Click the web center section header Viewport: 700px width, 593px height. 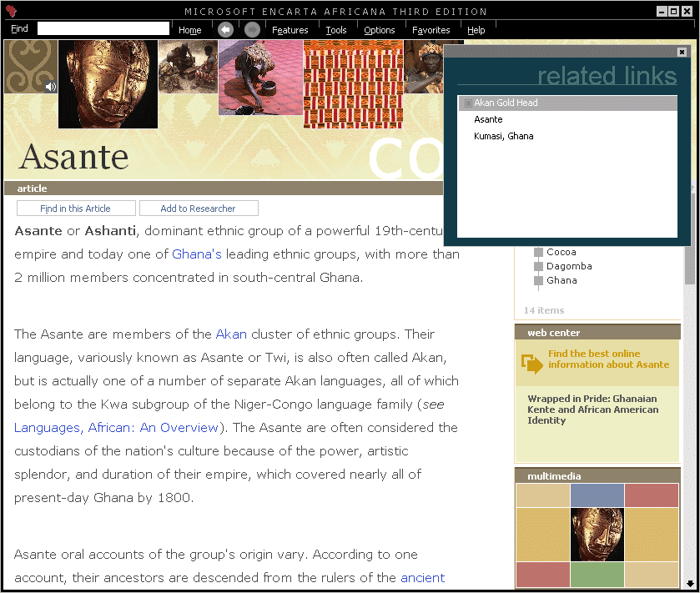coord(597,333)
